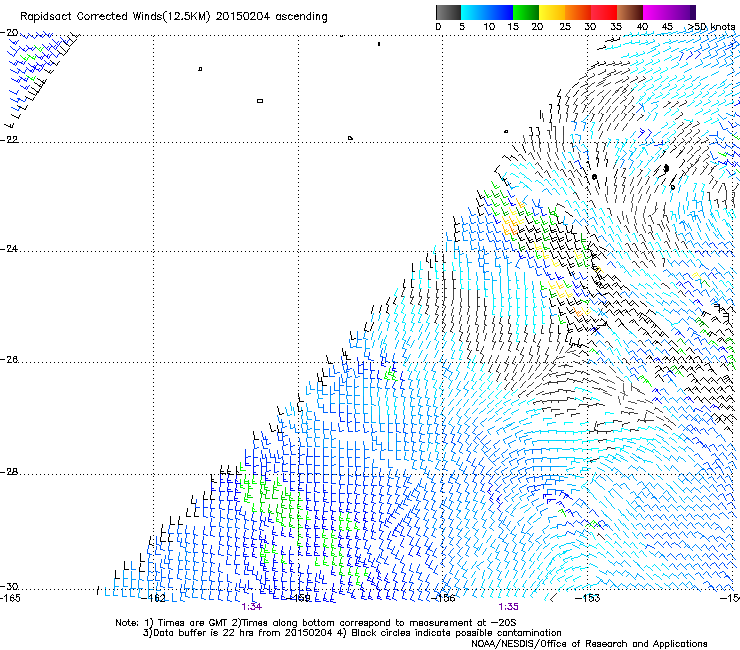Click the '-156' longitude axis label
The image size is (740, 650).
(x=444, y=598)
